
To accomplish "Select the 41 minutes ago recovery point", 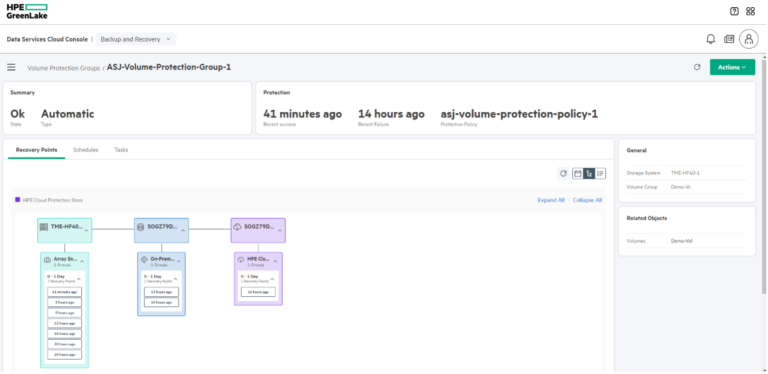I will pyautogui.click(x=65, y=292).
